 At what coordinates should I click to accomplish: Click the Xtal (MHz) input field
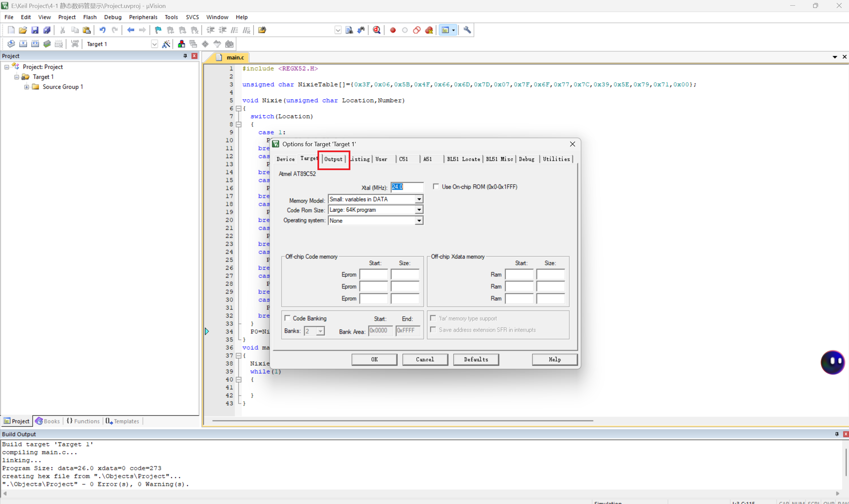(x=407, y=187)
